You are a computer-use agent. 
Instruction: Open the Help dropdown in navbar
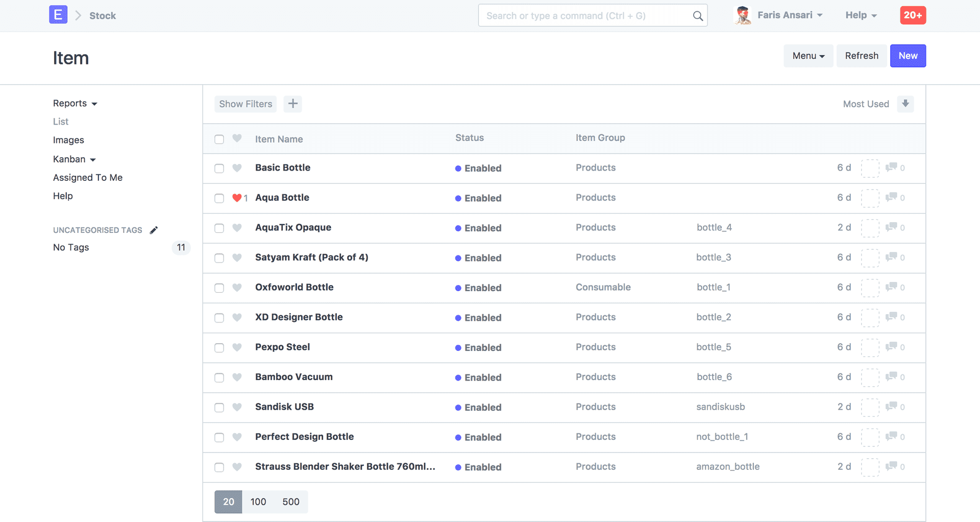pyautogui.click(x=861, y=15)
